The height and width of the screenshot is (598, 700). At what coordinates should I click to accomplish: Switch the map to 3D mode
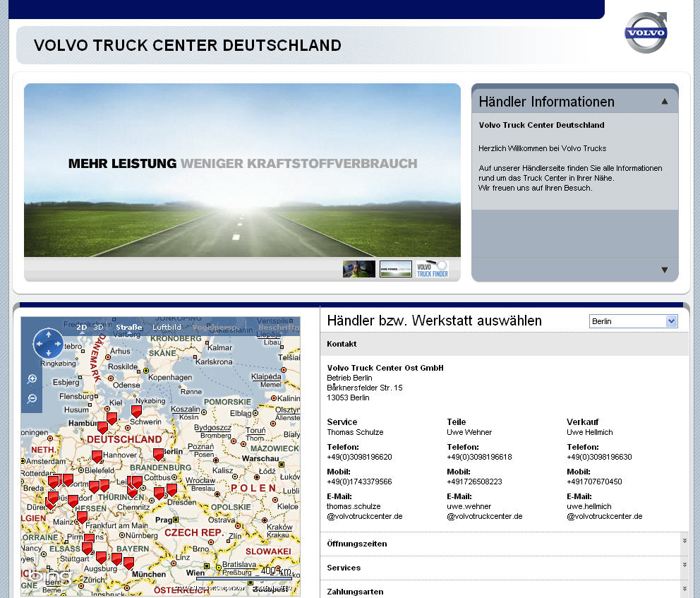point(98,328)
